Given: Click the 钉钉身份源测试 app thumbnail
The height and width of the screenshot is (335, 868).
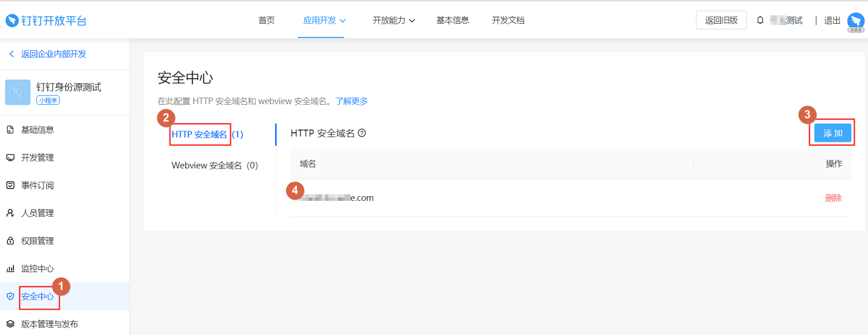Looking at the screenshot, I should (x=18, y=93).
